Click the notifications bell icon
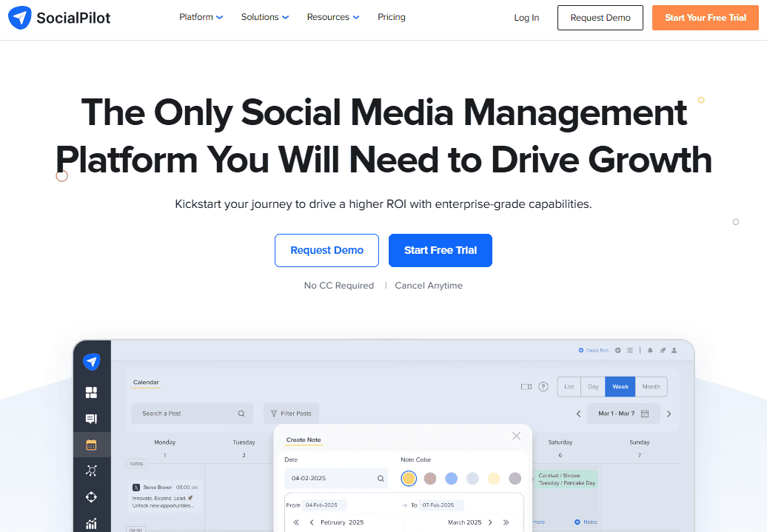Screen dimensions: 767x532 click(x=650, y=350)
